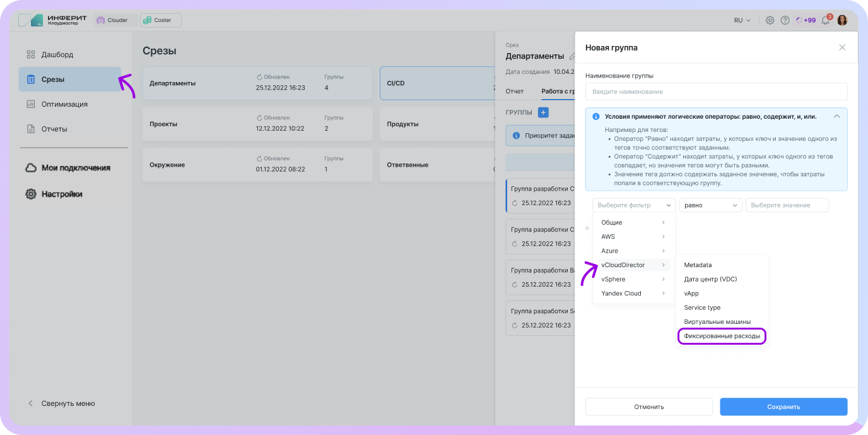Expand the Выберите фильтр dropdown

pos(633,205)
